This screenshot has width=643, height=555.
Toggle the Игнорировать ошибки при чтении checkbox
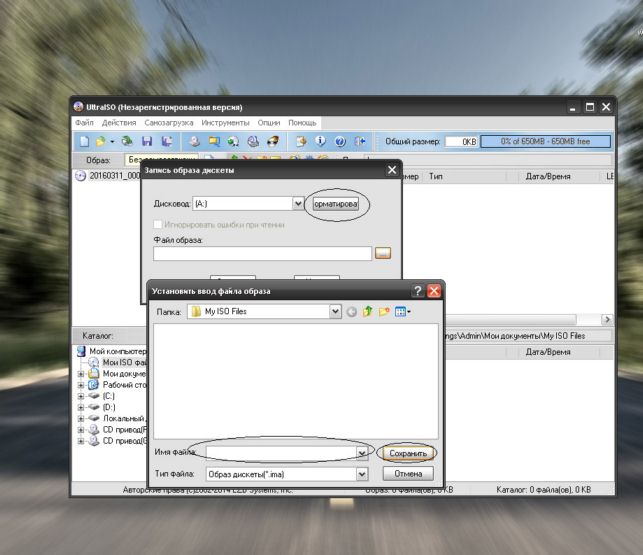(157, 224)
